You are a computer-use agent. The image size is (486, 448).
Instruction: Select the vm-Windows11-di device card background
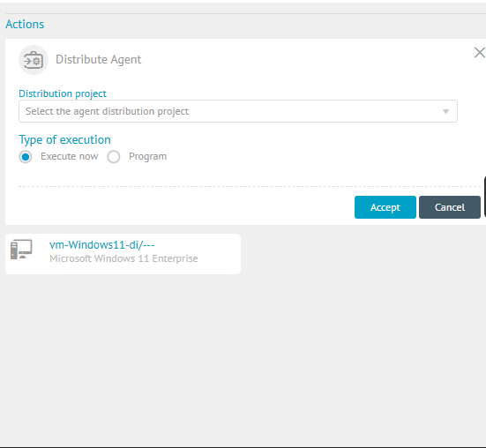(x=123, y=254)
